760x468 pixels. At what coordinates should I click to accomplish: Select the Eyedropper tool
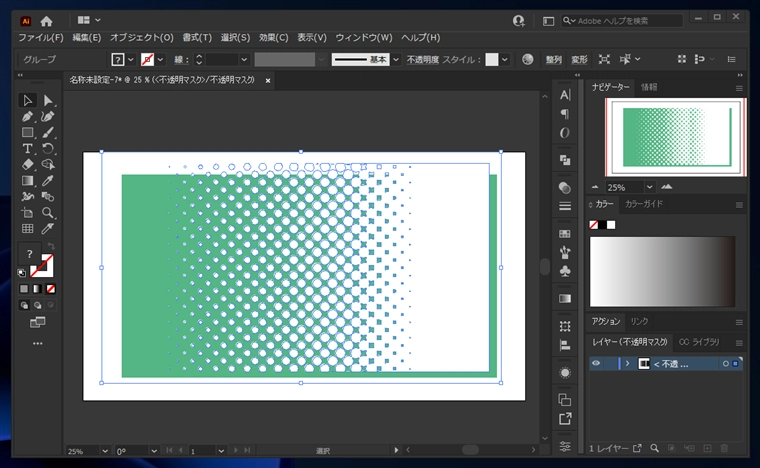click(48, 181)
